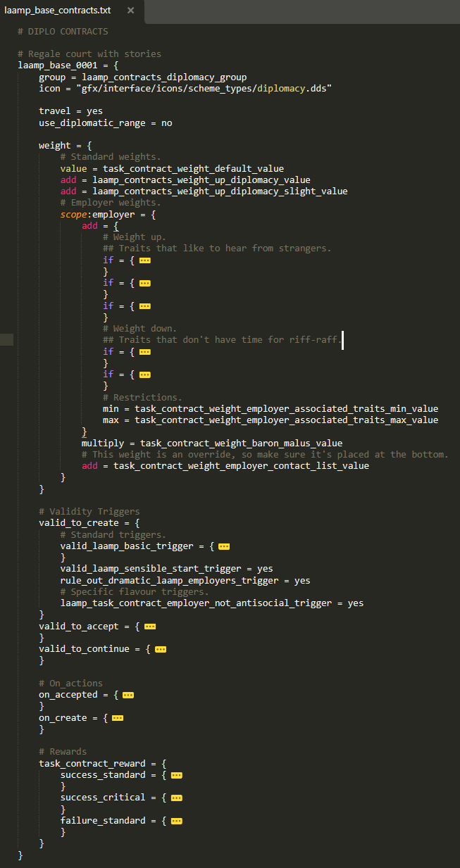Click the 'Regale court with stories' comment
The width and height of the screenshot is (460, 868).
coord(89,54)
